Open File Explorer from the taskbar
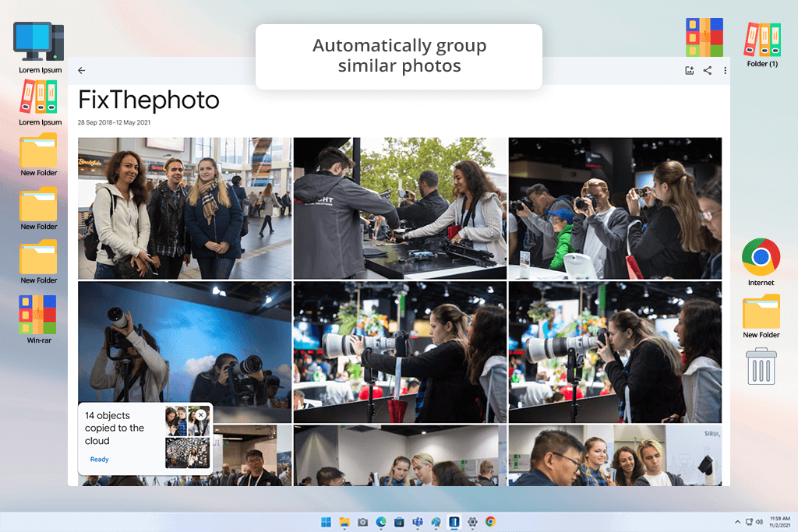This screenshot has width=798, height=532. pyautogui.click(x=344, y=522)
